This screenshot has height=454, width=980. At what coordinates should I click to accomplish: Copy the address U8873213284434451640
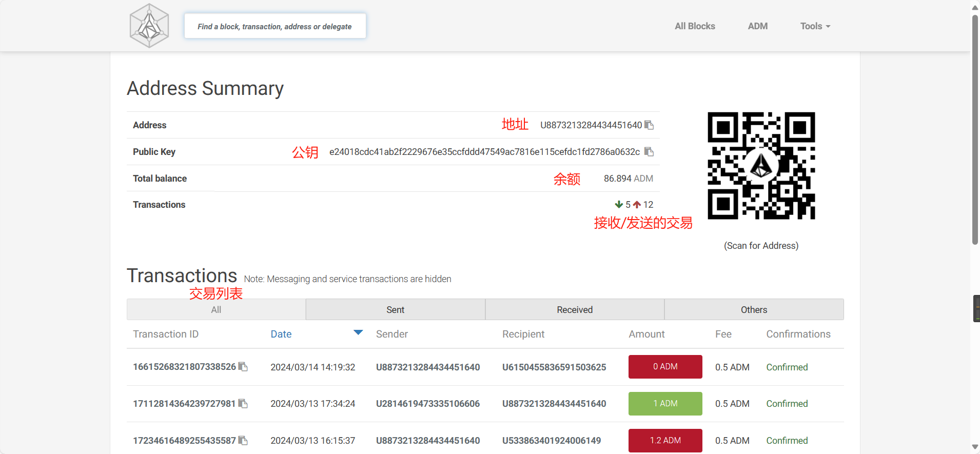coord(649,125)
